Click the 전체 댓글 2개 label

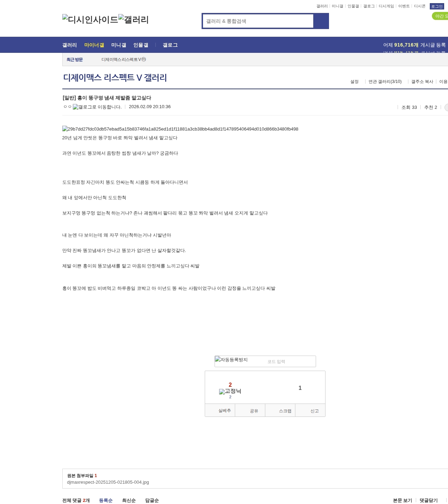(x=76, y=500)
